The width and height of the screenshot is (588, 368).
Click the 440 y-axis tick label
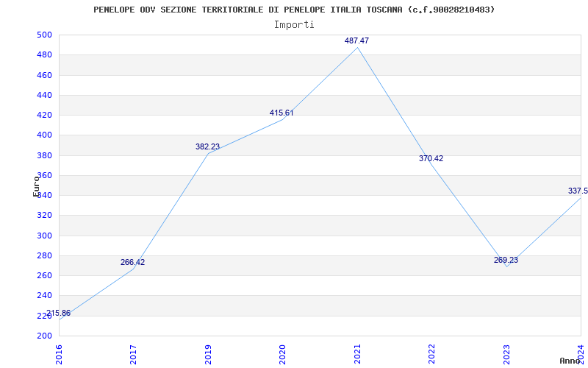click(x=44, y=95)
